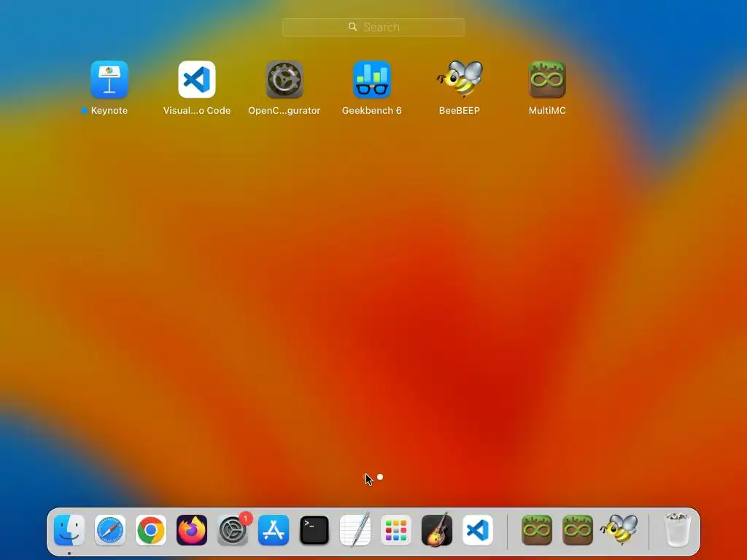
Task: Open the BeeBEEP icon in the Dock
Action: [619, 530]
